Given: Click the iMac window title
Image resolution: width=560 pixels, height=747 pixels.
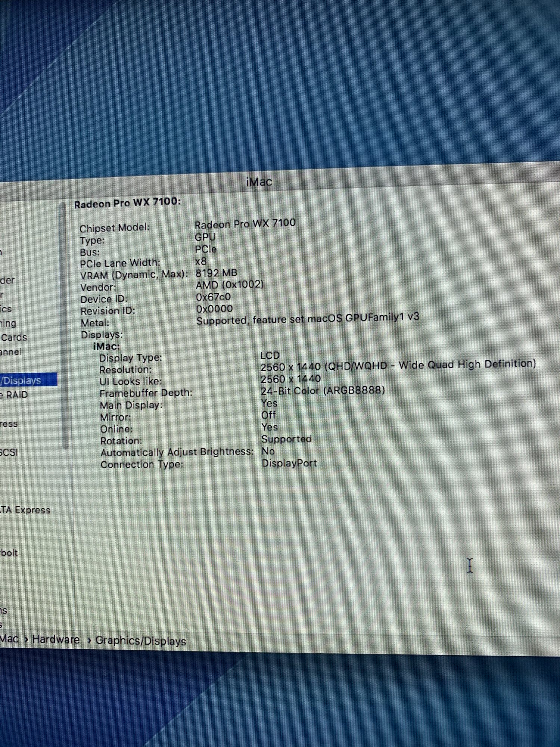Looking at the screenshot, I should point(259,182).
